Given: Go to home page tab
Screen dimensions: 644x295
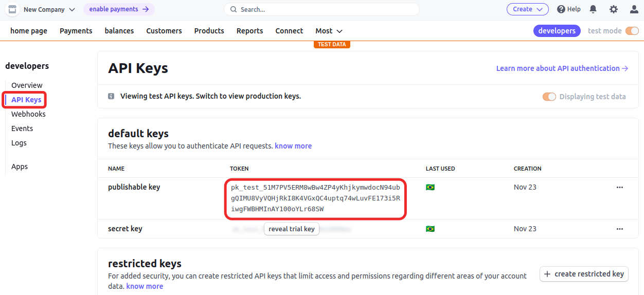Looking at the screenshot, I should click(29, 31).
